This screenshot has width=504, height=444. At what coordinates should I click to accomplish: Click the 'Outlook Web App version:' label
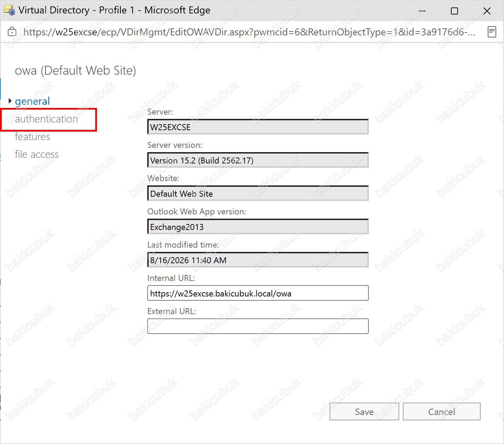(x=196, y=212)
